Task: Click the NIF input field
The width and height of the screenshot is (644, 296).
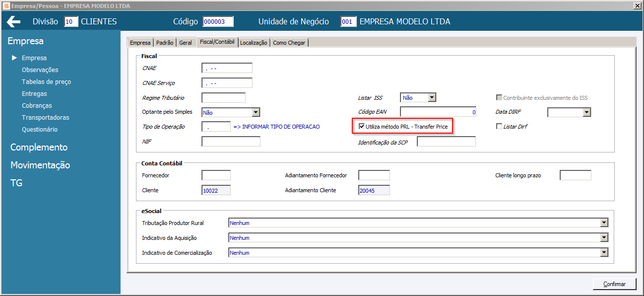Action: pyautogui.click(x=231, y=142)
